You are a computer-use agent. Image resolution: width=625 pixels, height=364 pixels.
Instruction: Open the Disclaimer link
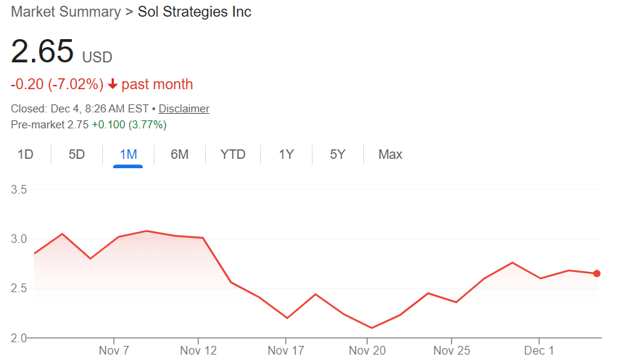pyautogui.click(x=184, y=109)
